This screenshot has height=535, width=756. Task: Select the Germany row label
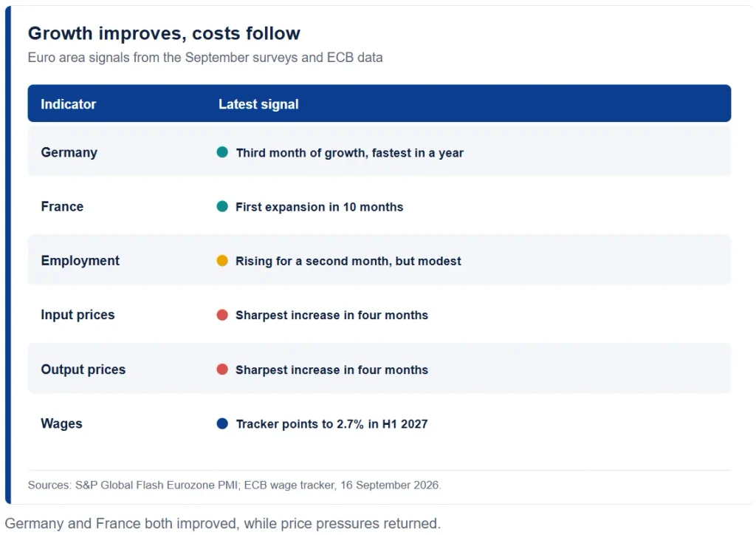tap(69, 152)
